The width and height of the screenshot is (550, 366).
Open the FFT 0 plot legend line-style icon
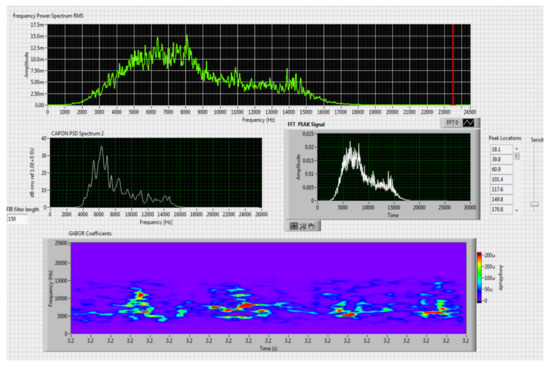(x=468, y=123)
